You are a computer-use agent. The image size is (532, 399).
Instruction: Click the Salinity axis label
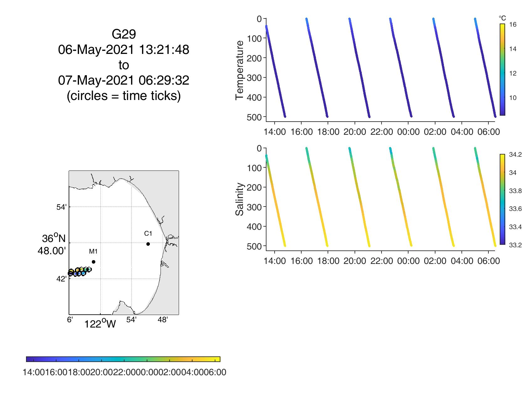[x=240, y=199]
